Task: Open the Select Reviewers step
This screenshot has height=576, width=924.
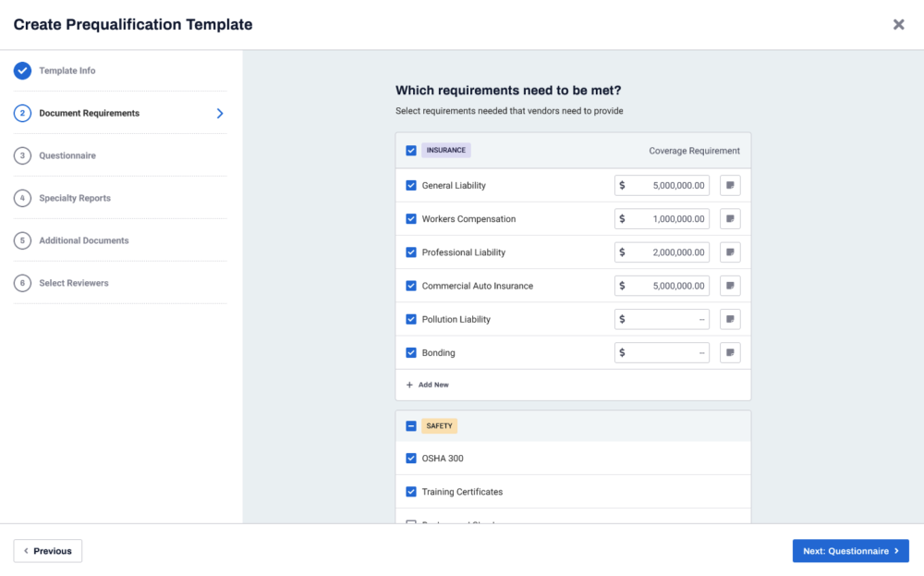Action: 73,284
